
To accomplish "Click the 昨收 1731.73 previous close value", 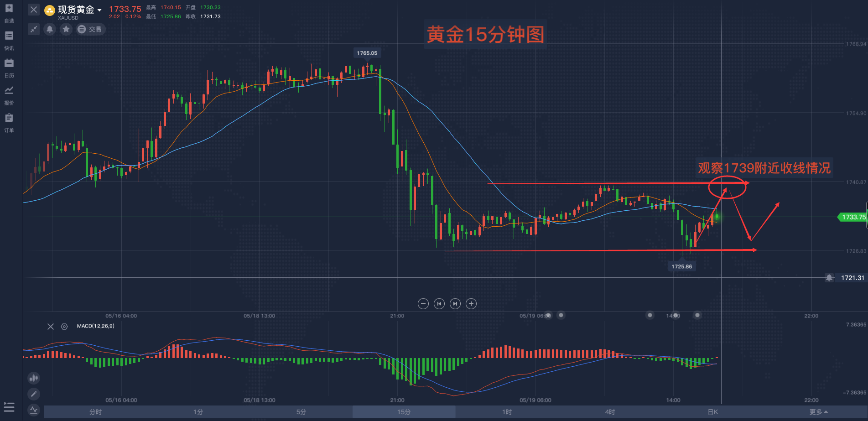I will point(210,16).
